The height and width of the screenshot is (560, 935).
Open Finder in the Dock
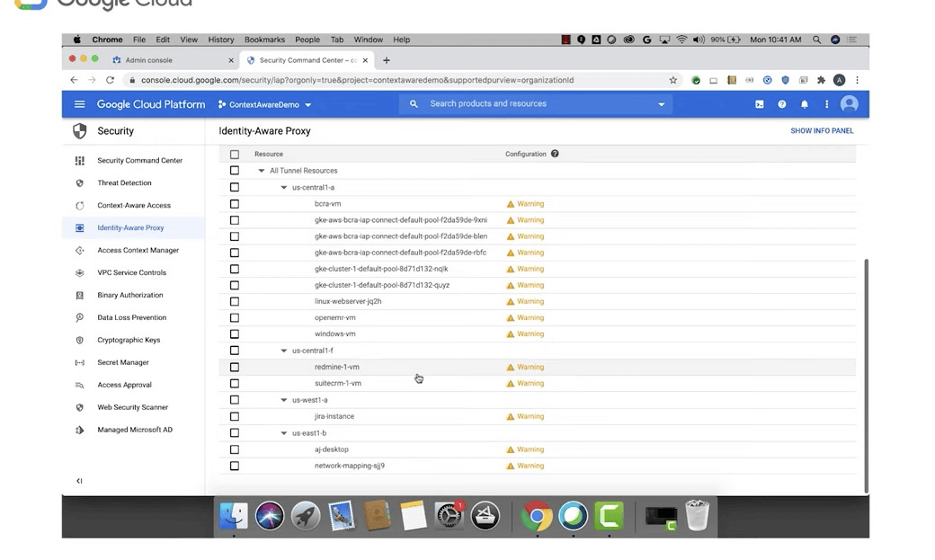[234, 516]
